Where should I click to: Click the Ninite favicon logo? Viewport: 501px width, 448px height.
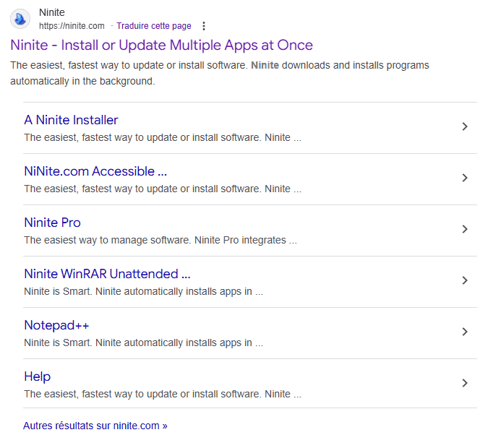[21, 19]
